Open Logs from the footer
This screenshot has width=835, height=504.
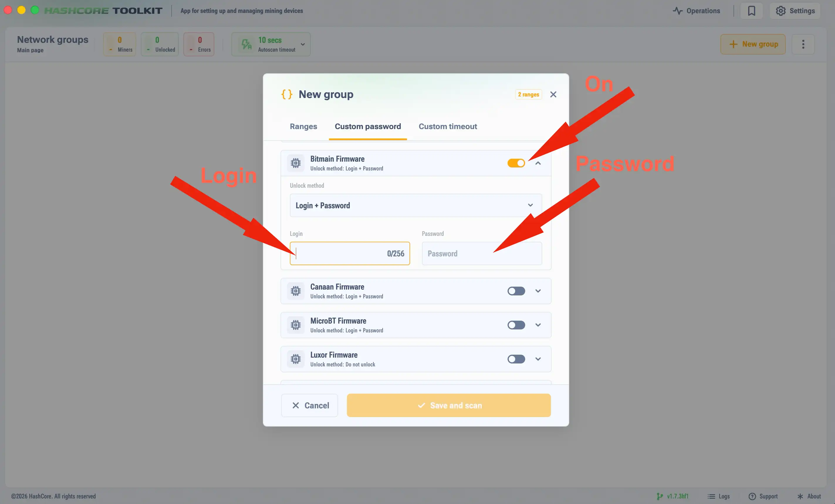(719, 496)
